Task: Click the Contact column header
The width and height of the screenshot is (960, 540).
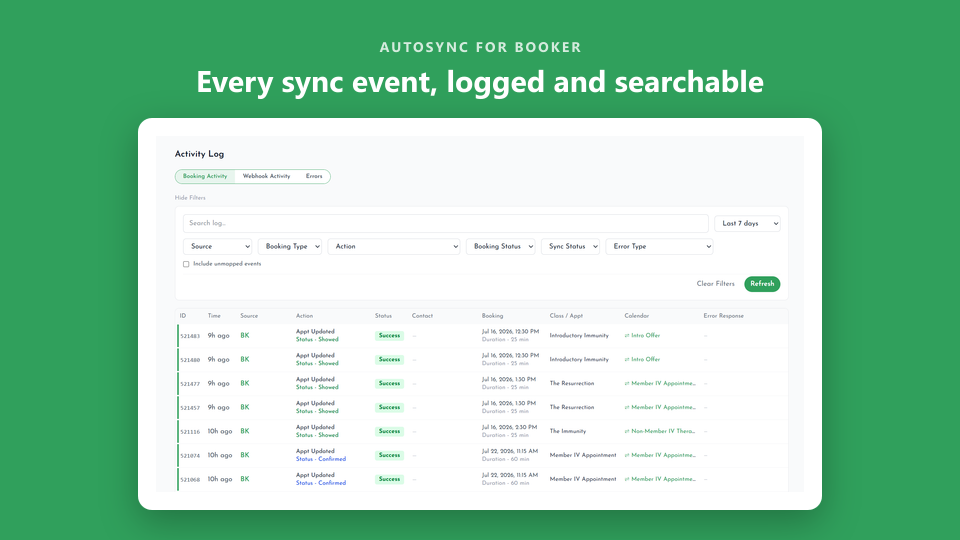Action: click(x=422, y=316)
